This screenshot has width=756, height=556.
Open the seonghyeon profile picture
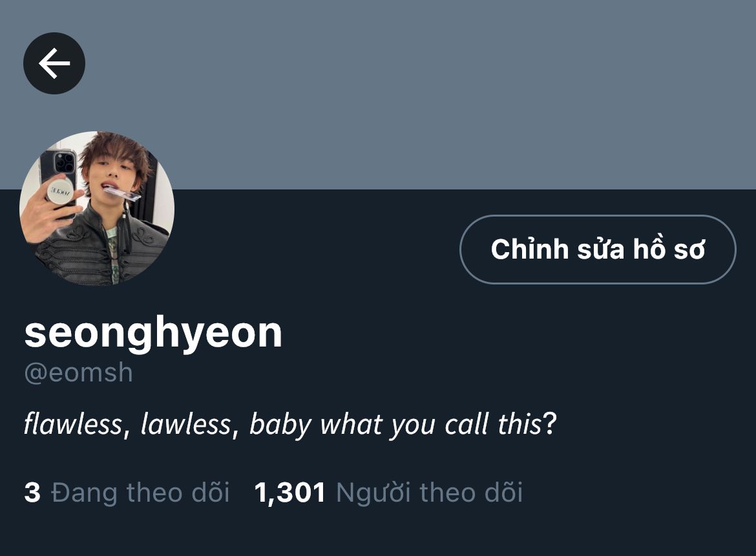pyautogui.click(x=97, y=208)
